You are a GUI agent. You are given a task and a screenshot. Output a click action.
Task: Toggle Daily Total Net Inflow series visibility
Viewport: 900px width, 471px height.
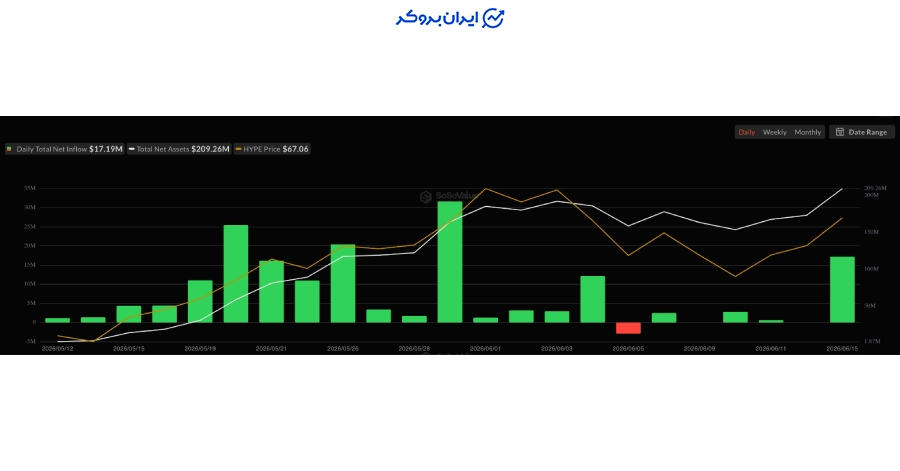point(65,149)
